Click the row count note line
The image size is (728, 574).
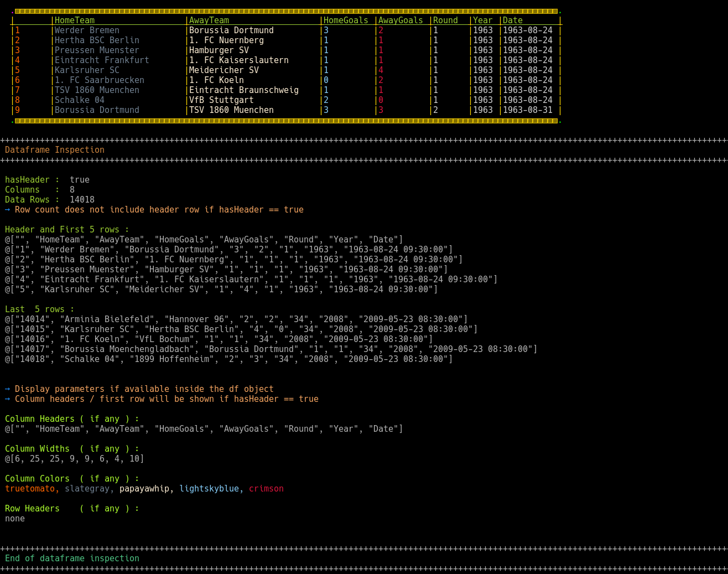pyautogui.click(x=154, y=210)
